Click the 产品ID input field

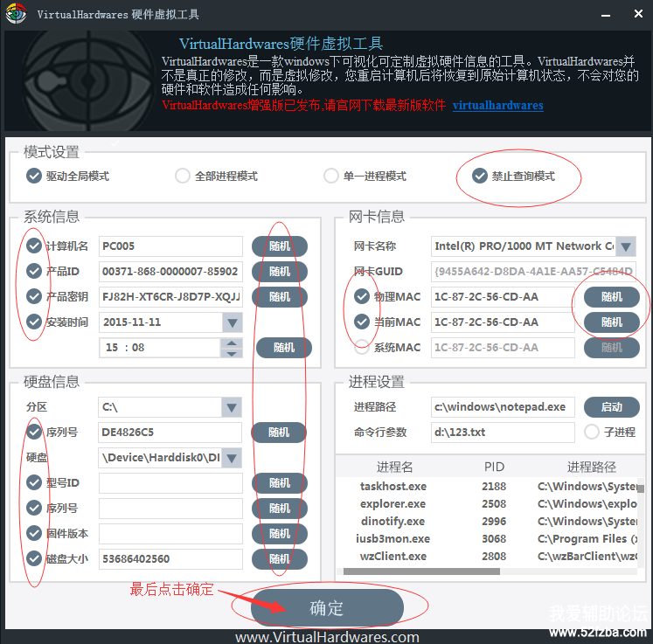pyautogui.click(x=170, y=272)
